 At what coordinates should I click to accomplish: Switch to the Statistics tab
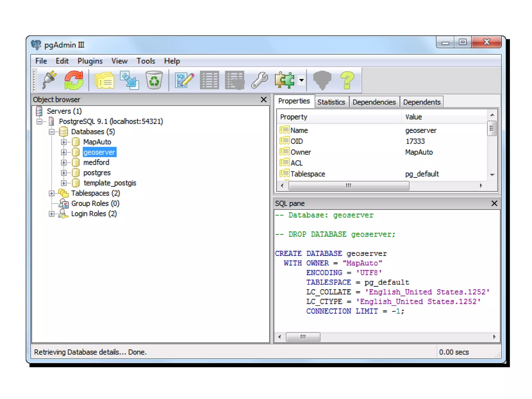(331, 102)
